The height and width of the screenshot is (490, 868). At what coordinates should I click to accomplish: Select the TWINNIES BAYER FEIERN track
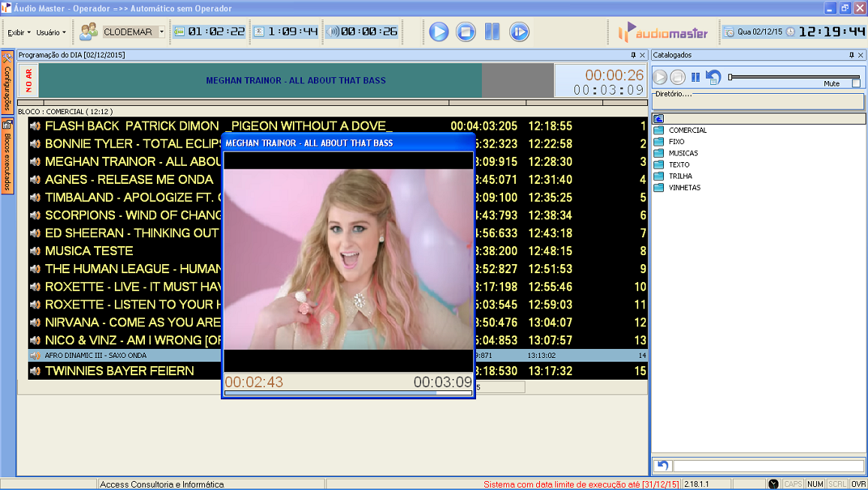pyautogui.click(x=119, y=371)
